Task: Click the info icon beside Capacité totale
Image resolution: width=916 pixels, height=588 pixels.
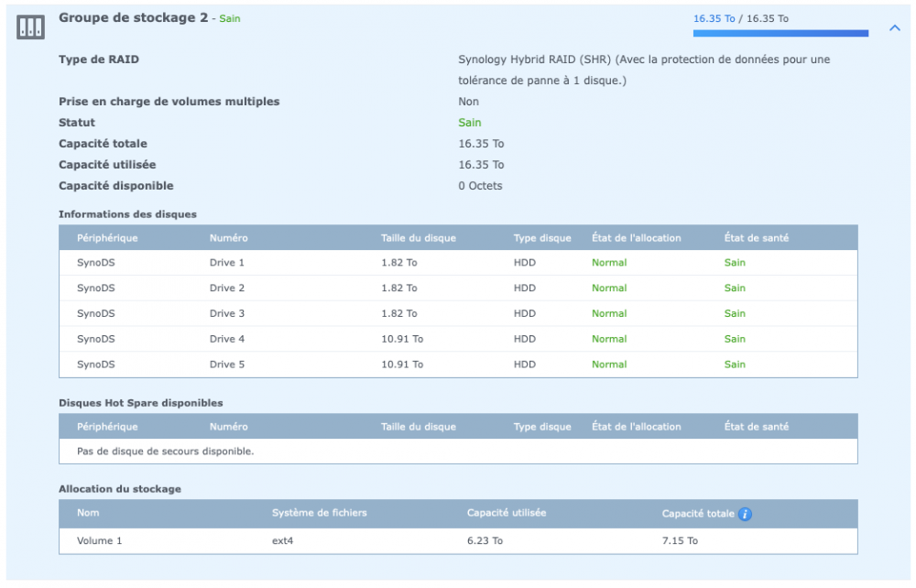Action: [745, 514]
